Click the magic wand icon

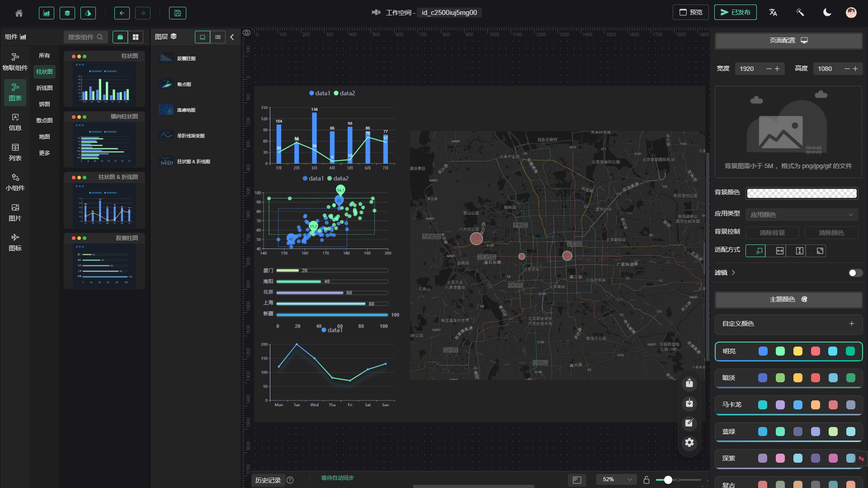[x=800, y=13]
